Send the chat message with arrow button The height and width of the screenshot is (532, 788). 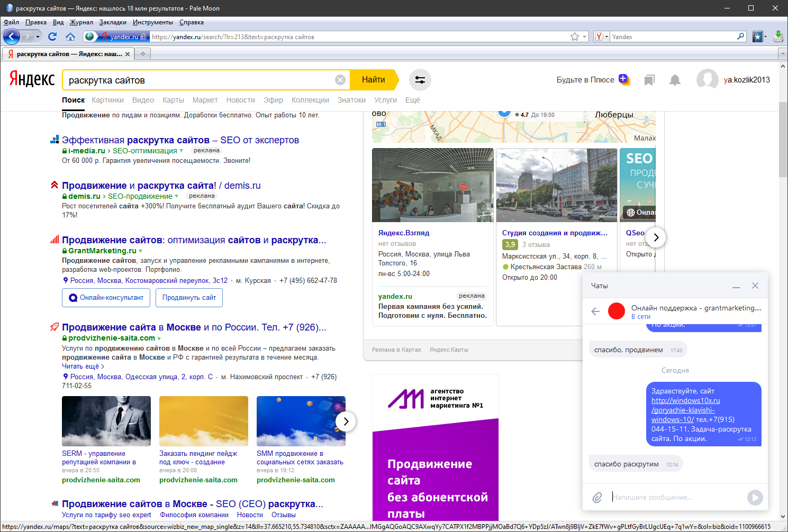coord(755,498)
